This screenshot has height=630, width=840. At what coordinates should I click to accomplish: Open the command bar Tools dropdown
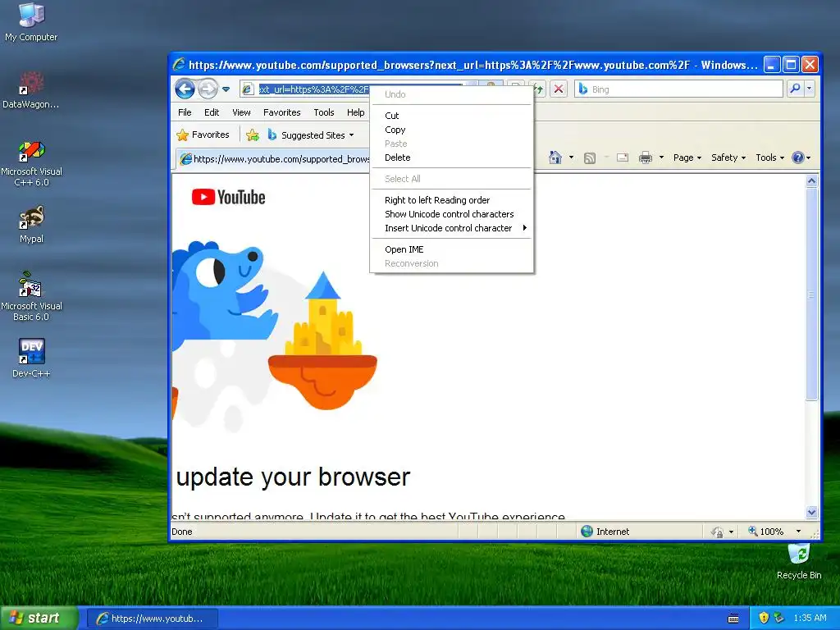click(x=769, y=157)
